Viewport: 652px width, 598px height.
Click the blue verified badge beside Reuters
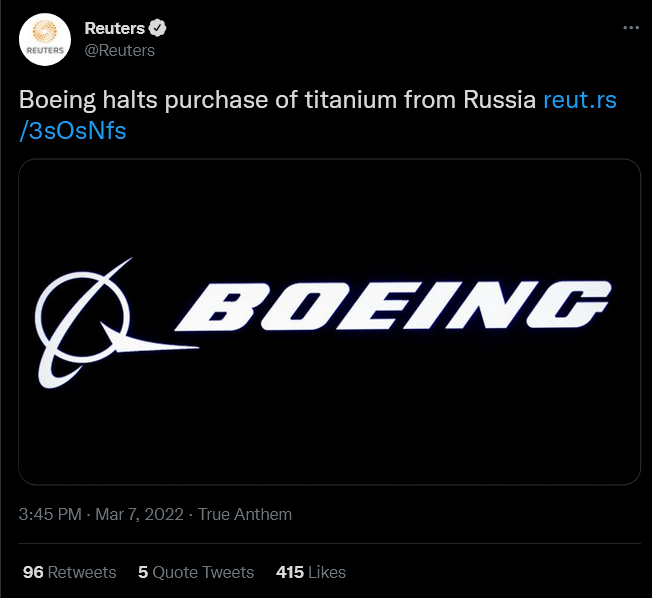[x=158, y=28]
